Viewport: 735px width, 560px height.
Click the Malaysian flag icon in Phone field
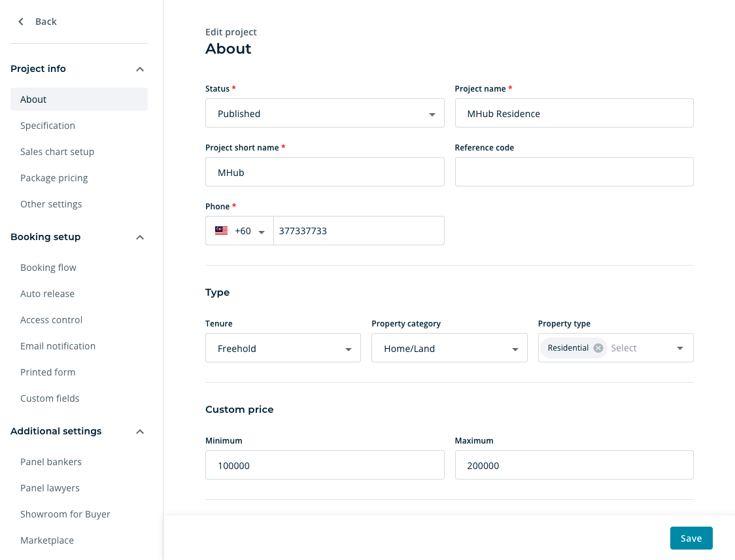click(x=221, y=230)
